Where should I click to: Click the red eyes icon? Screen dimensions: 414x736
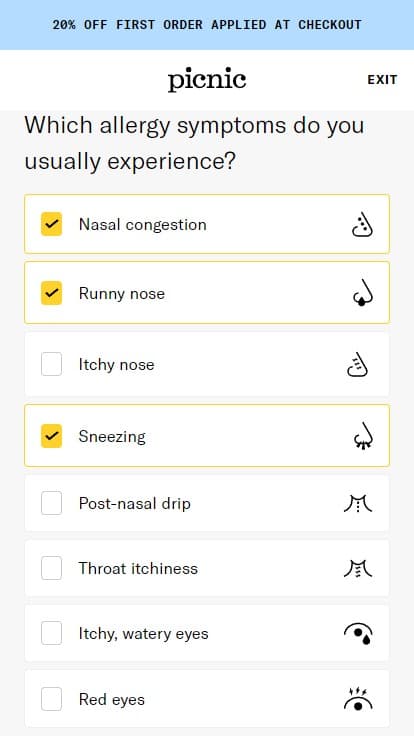point(358,699)
